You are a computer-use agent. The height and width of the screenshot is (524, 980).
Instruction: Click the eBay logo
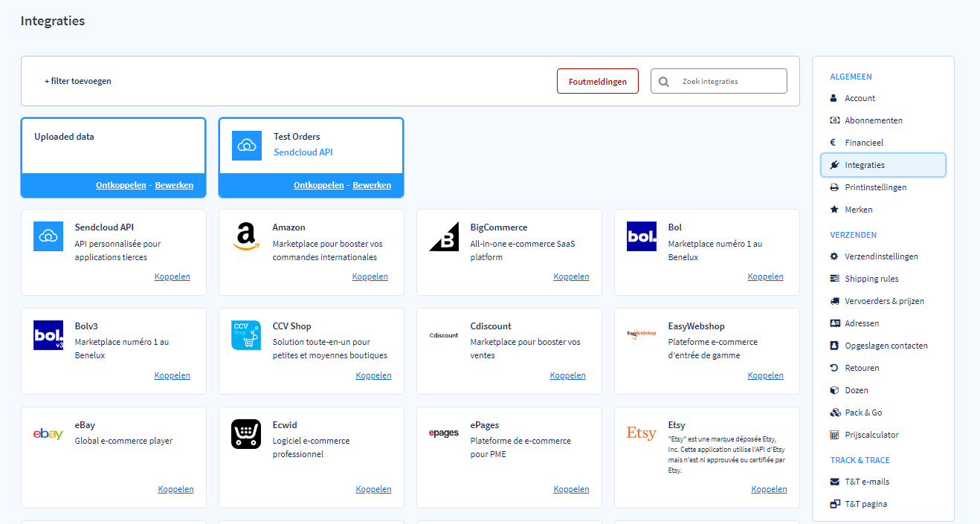point(48,434)
